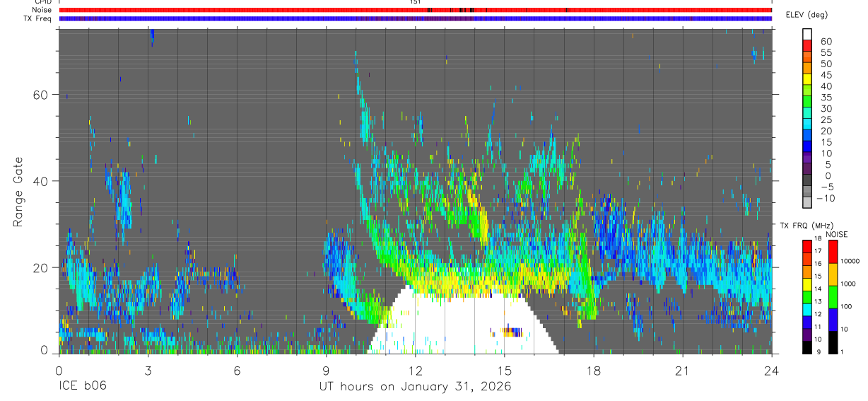
Task: Click '20' tick on Range Gate axis
Action: pyautogui.click(x=40, y=267)
